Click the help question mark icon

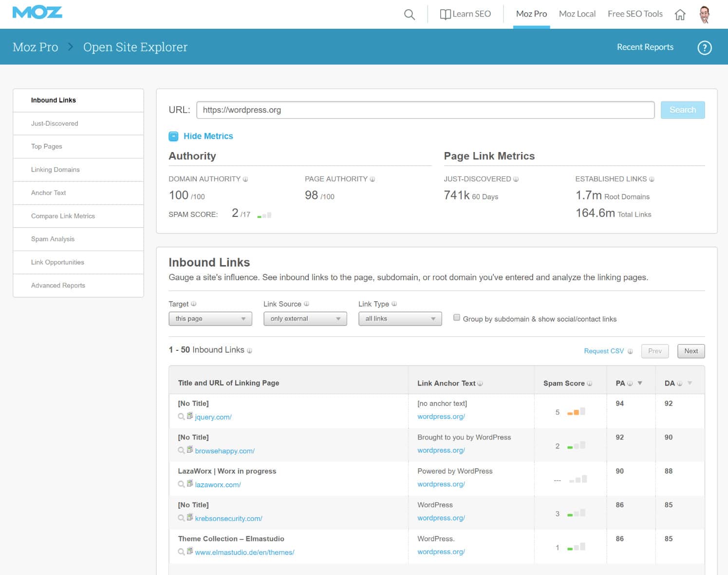[704, 47]
